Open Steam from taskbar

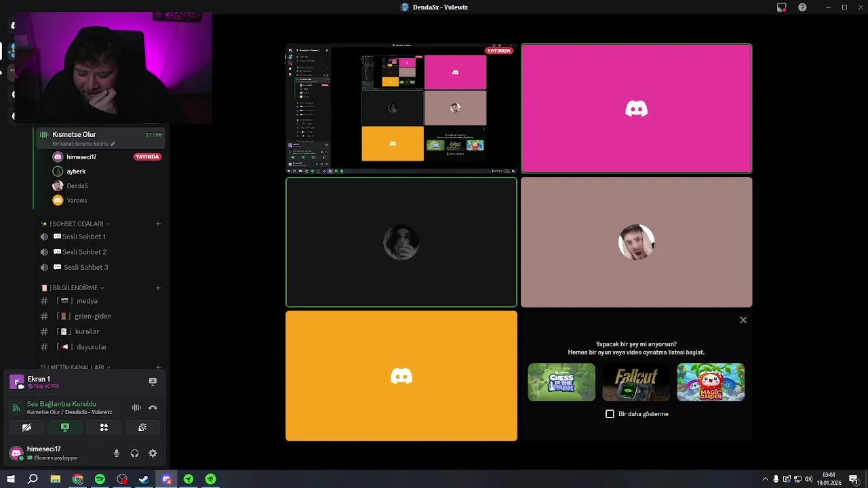click(144, 479)
